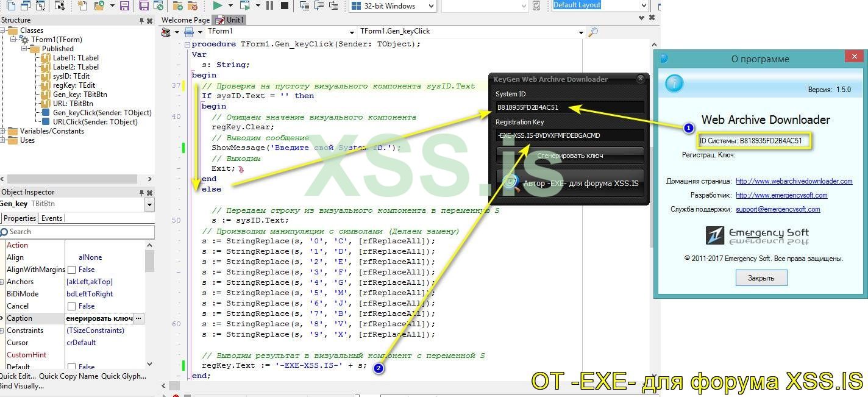This screenshot has width=868, height=397.
Task: Open the Gen_key component selector dropdown
Action: click(x=149, y=205)
